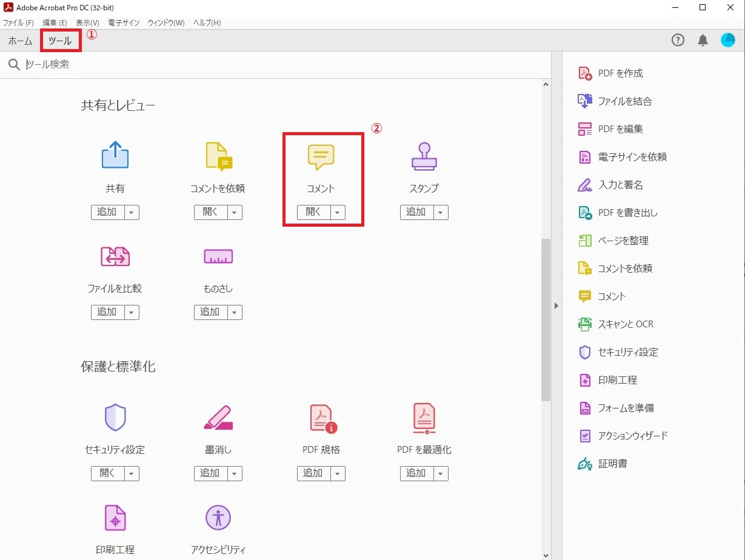745x560 pixels.
Task: Open the コメント (Comment) tool icon
Action: [x=321, y=156]
